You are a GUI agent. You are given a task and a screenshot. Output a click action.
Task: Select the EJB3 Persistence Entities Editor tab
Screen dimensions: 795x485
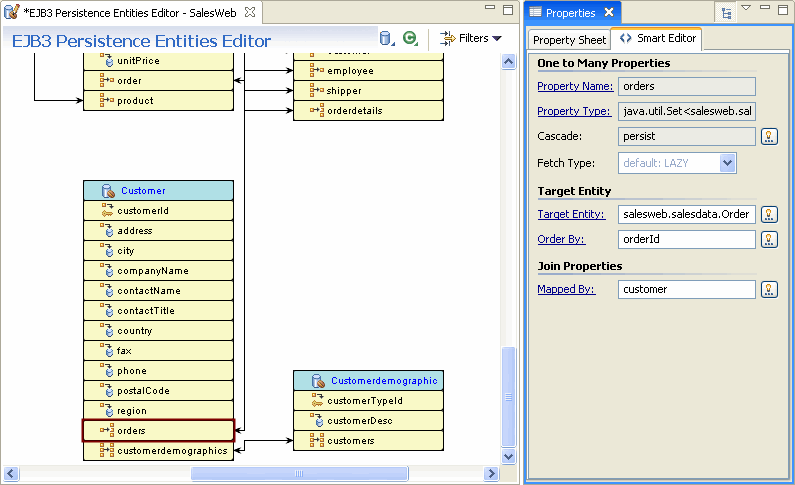130,13
